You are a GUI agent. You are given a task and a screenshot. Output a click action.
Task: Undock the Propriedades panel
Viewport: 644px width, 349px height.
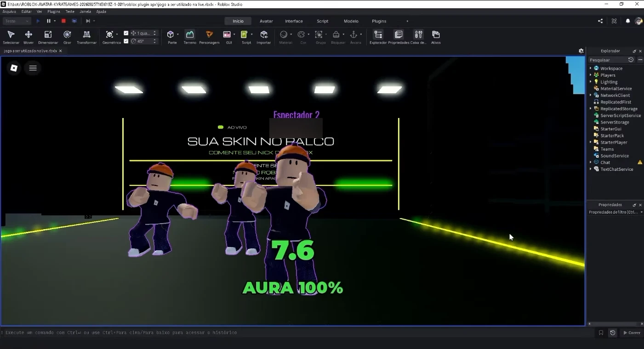pos(634,205)
